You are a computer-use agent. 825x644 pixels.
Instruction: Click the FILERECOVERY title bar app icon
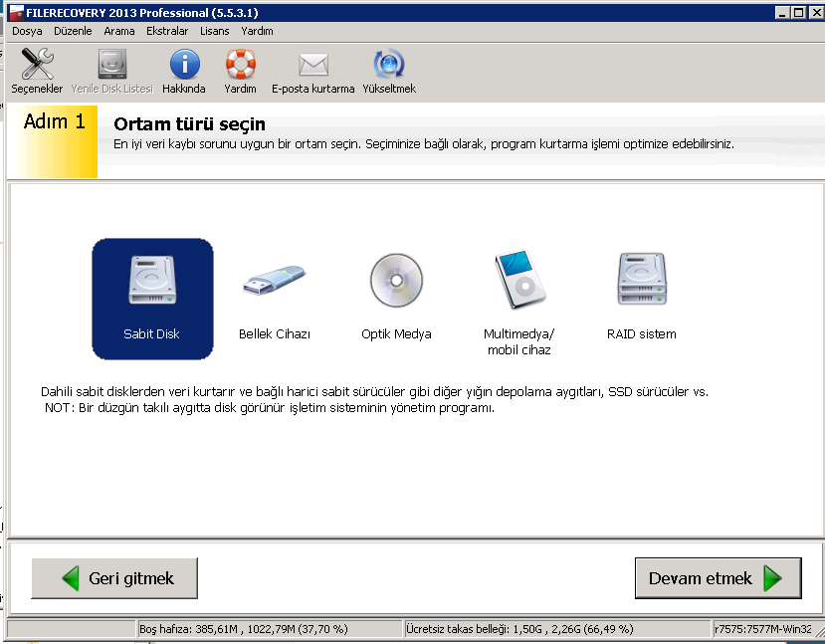pos(16,13)
